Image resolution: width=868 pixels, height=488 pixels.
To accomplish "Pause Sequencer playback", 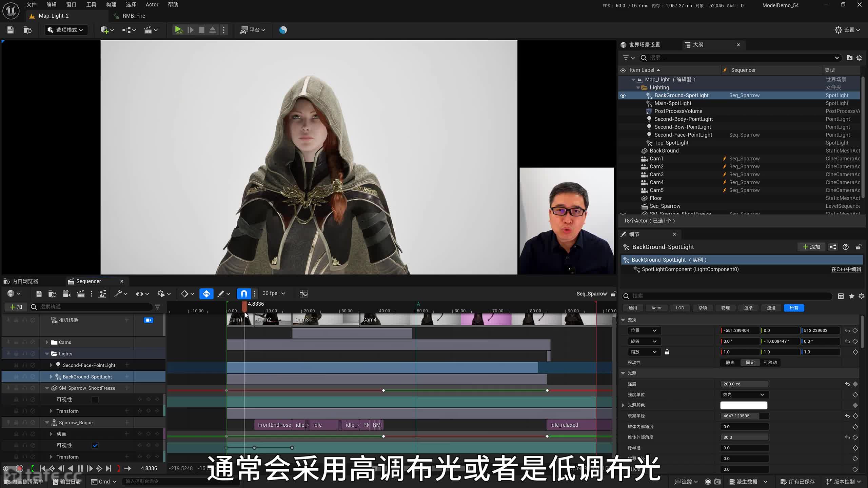I will pos(80,468).
